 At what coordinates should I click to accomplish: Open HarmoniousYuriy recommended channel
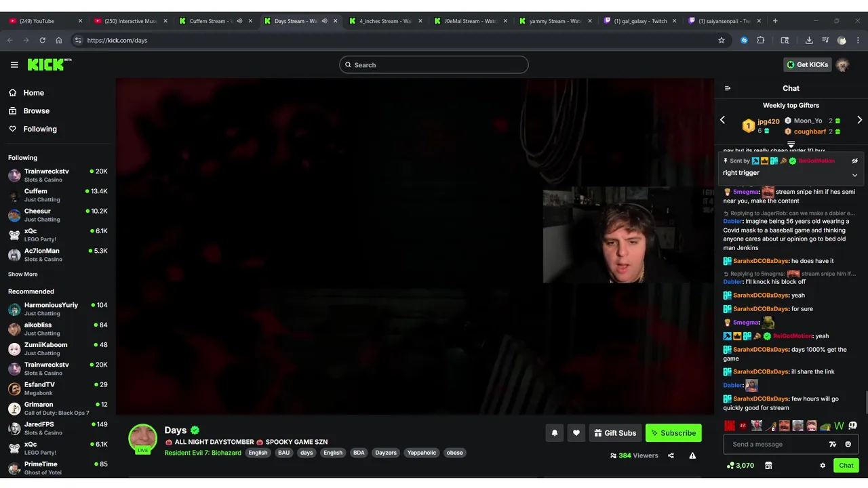58,309
